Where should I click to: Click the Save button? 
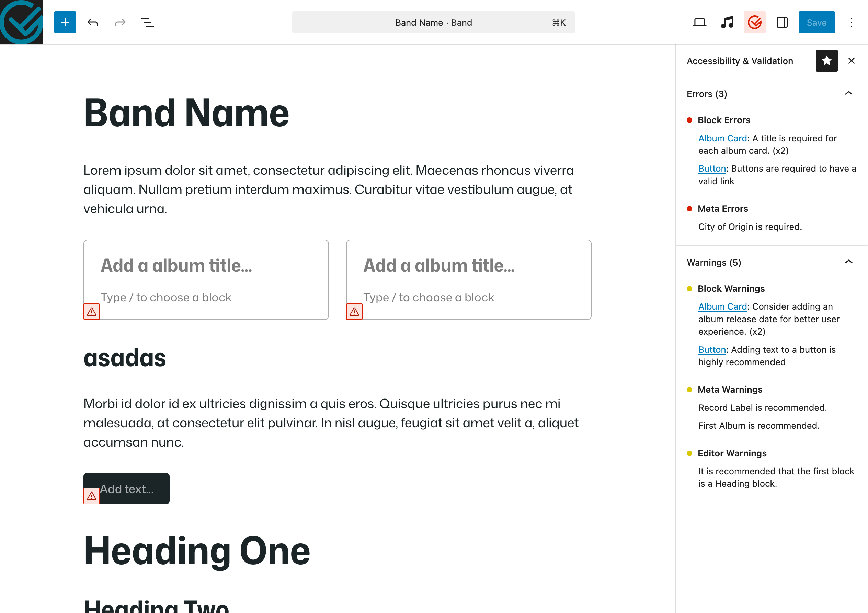(816, 22)
